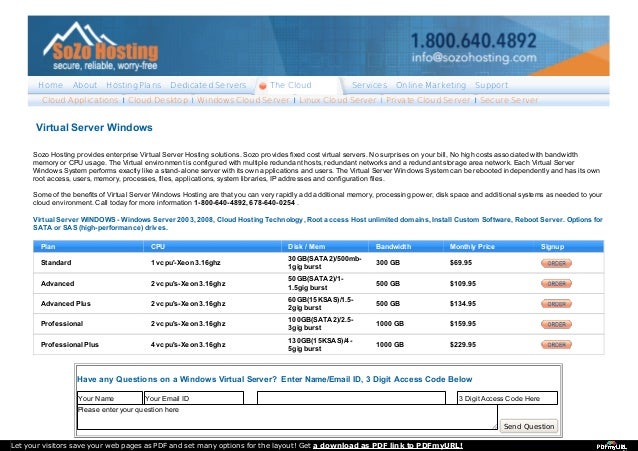The height and width of the screenshot is (451, 638).
Task: Order the Advanced Plus plan
Action: 556,304
